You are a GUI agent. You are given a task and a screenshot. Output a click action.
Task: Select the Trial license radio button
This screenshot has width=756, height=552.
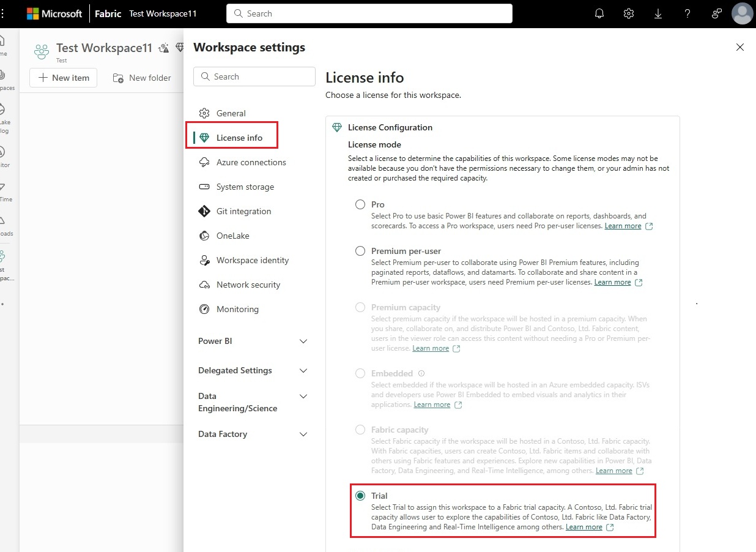[360, 496]
